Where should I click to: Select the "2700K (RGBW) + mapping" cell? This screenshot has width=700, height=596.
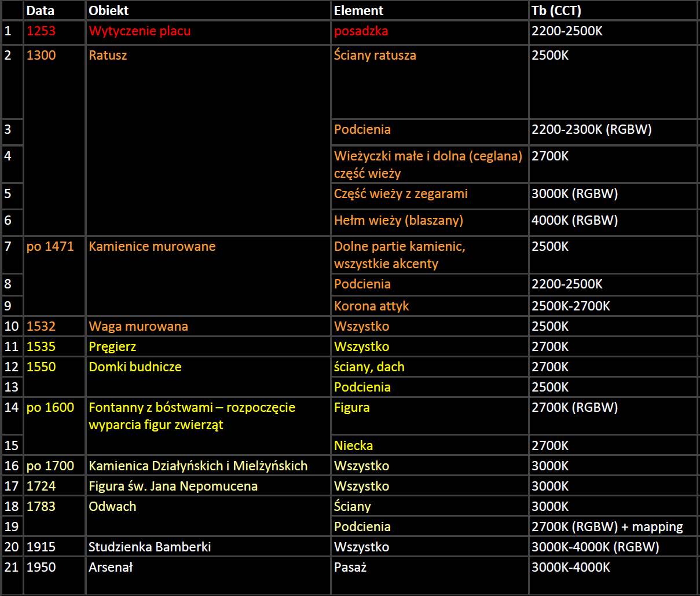click(x=607, y=527)
